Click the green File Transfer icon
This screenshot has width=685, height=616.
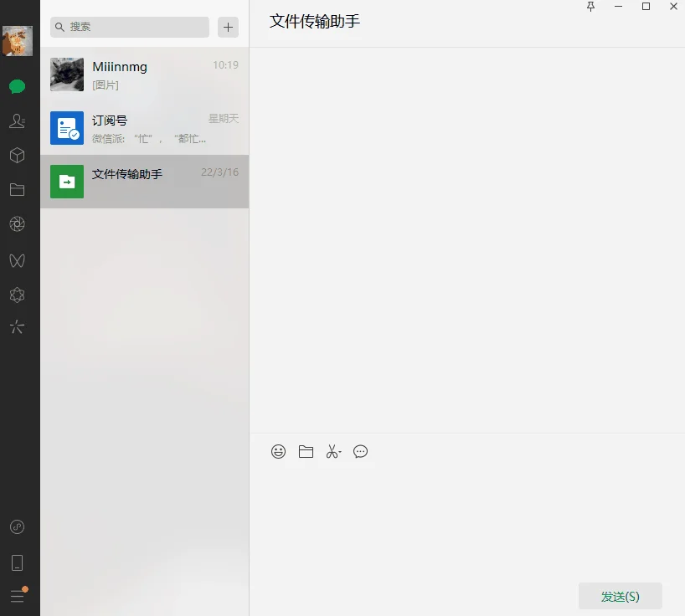[x=67, y=182]
